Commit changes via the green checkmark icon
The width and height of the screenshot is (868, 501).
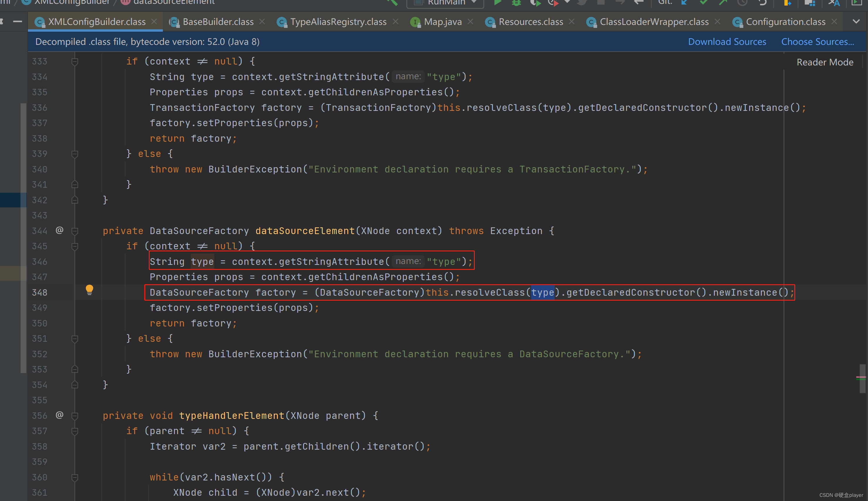click(x=703, y=3)
